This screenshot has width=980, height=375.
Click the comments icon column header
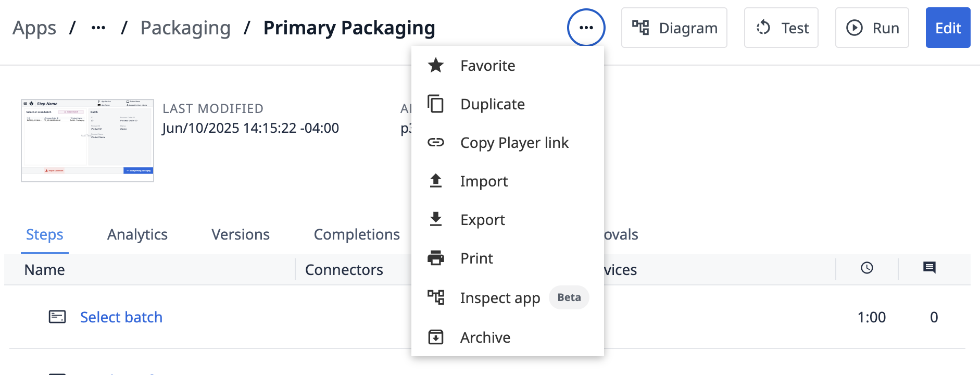click(x=929, y=268)
